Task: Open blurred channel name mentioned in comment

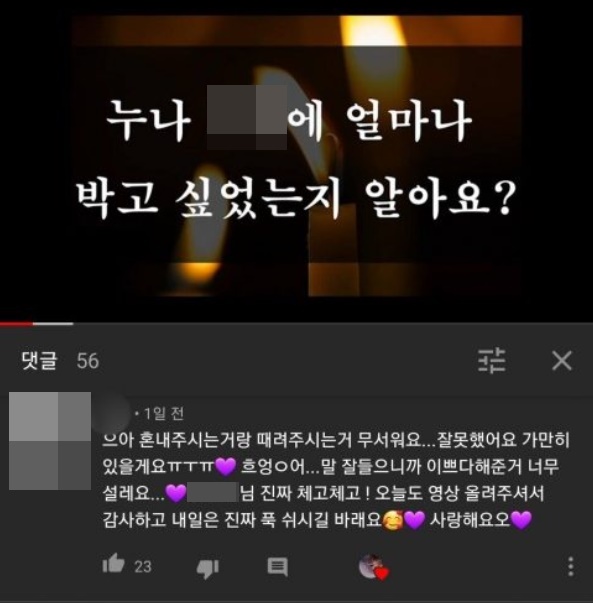Action: tap(213, 493)
